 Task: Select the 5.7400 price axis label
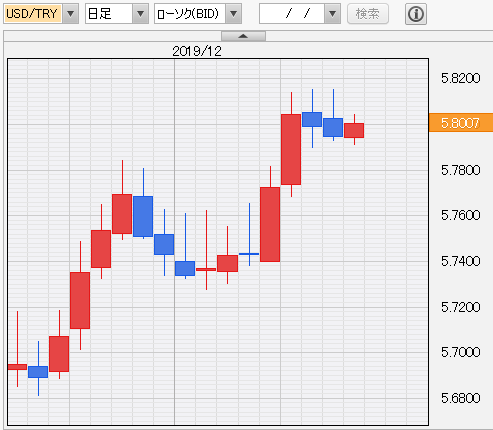click(460, 261)
